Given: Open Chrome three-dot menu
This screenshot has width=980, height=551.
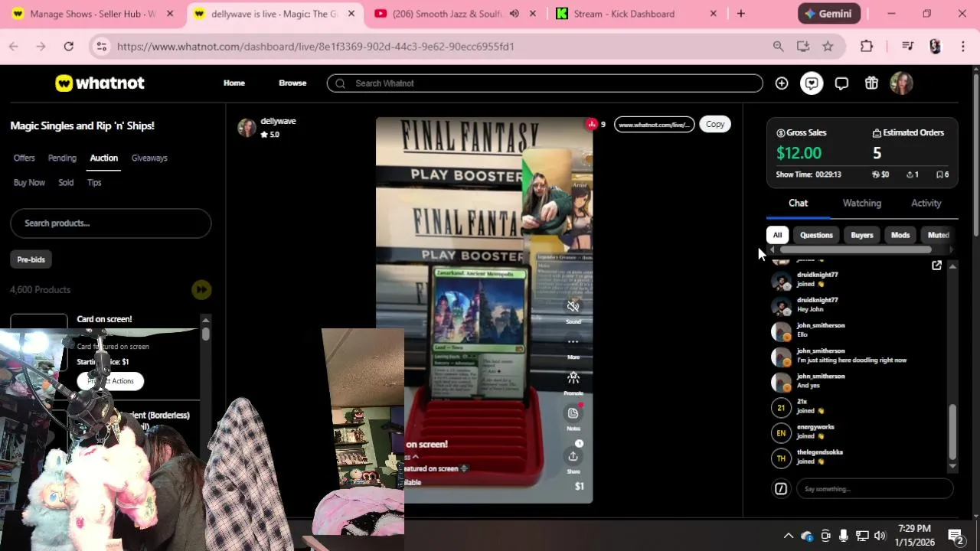Looking at the screenshot, I should (x=963, y=47).
